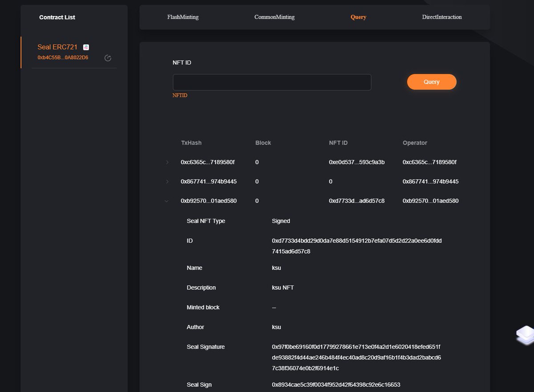Click the Seal Sign value 0x8934cae5c39f
Viewport: 534px width, 392px height.
[x=336, y=385]
